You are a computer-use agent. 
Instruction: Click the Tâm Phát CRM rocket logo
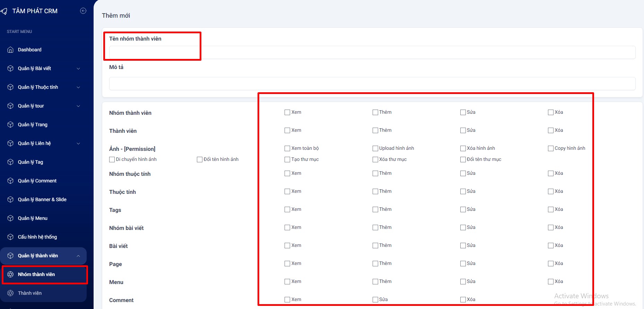pyautogui.click(x=4, y=11)
